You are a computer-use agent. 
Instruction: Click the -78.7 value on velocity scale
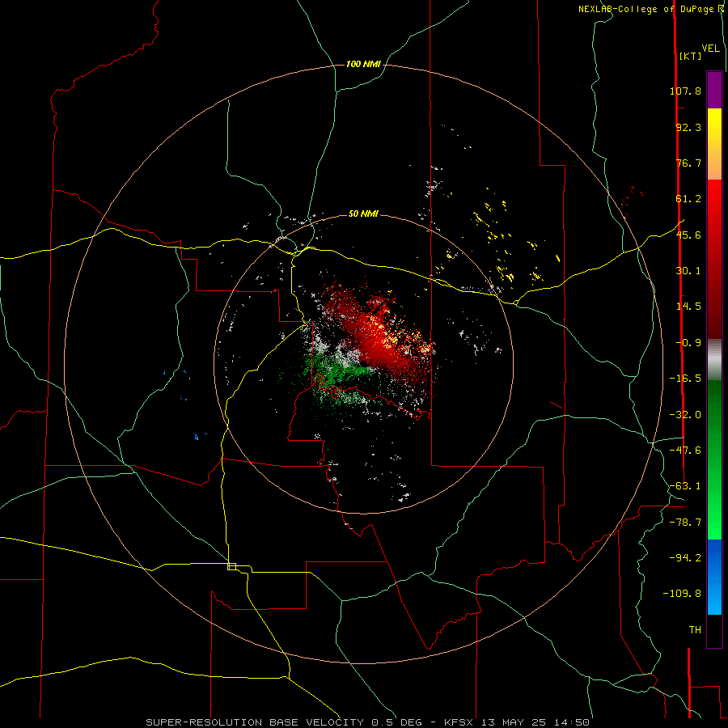tap(685, 523)
